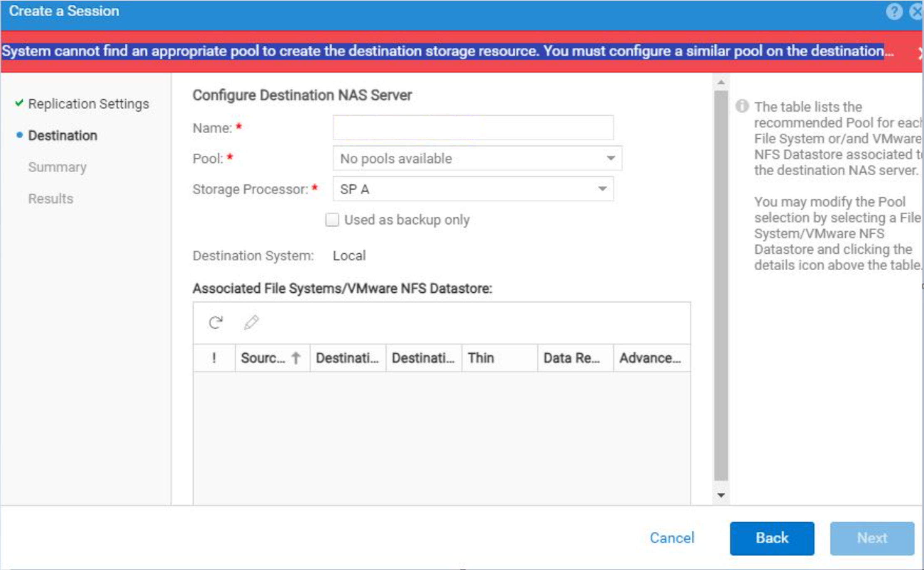Screen dimensions: 924x570
Task: Click the info icon beside the help text
Action: (742, 106)
